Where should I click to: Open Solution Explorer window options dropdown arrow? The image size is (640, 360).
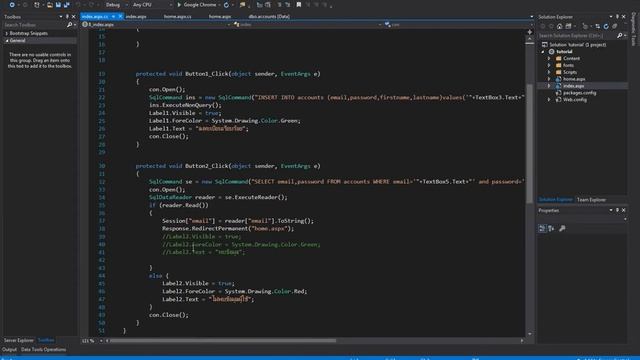point(611,17)
